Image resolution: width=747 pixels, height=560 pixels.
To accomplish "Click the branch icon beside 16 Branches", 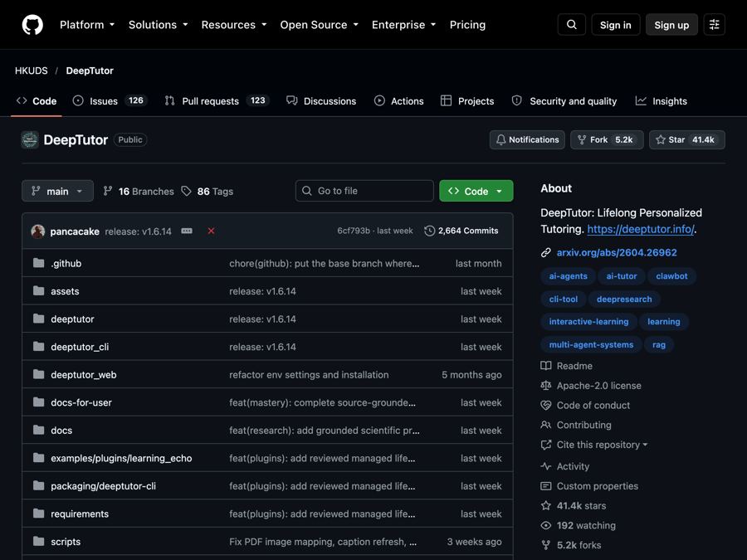I will (108, 191).
